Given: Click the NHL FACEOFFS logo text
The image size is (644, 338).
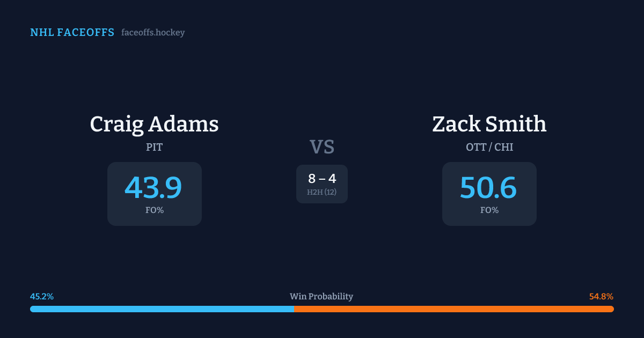Looking at the screenshot, I should [72, 33].
